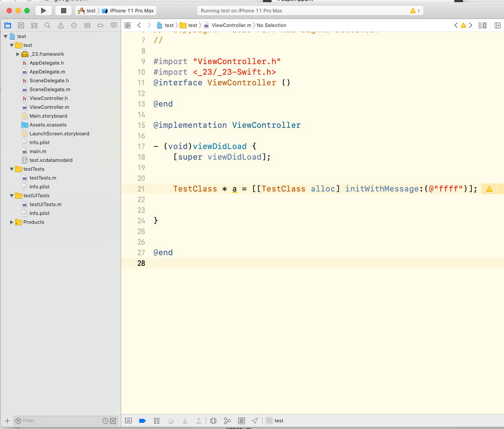Viewport: 504px width, 429px height.
Task: Collapse the testUITests group
Action: pos(12,195)
